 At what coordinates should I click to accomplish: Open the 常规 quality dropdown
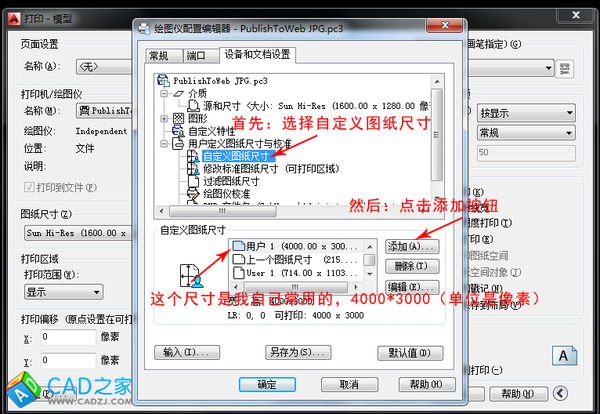[x=526, y=133]
